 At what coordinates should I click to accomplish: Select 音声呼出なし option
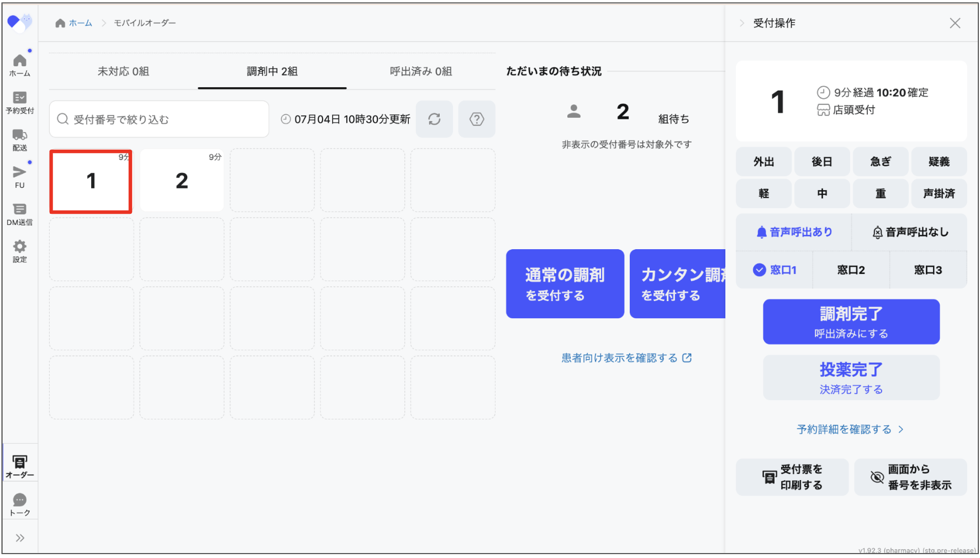click(910, 233)
